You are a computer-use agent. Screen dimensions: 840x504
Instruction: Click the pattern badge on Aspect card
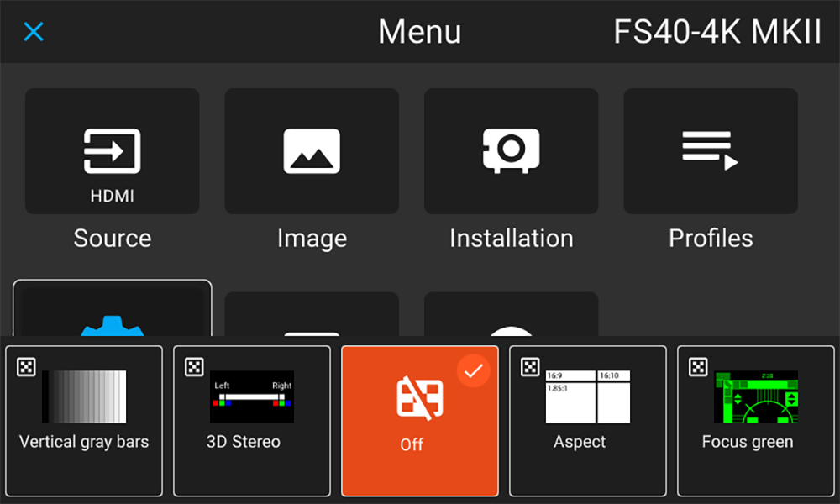tap(530, 367)
